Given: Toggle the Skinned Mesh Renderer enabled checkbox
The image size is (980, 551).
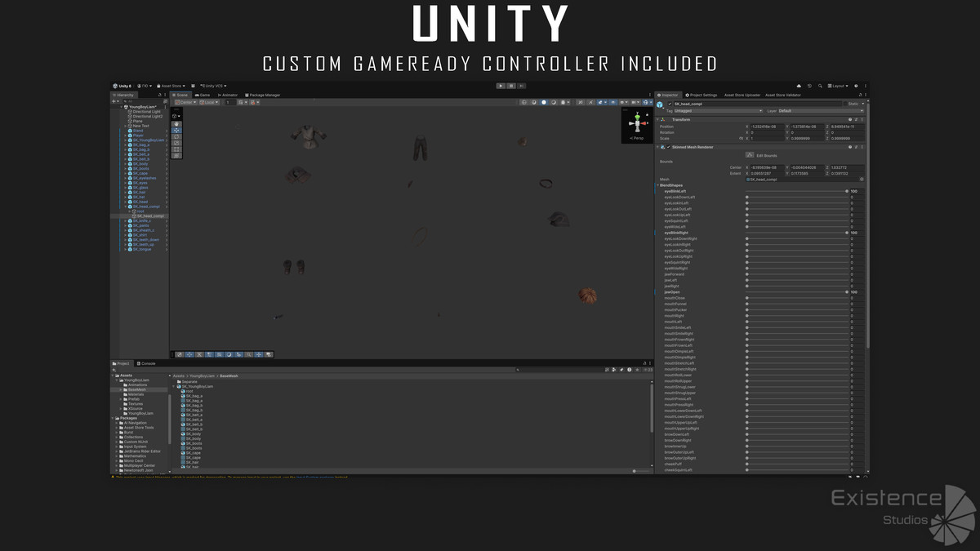Looking at the screenshot, I should pos(668,147).
